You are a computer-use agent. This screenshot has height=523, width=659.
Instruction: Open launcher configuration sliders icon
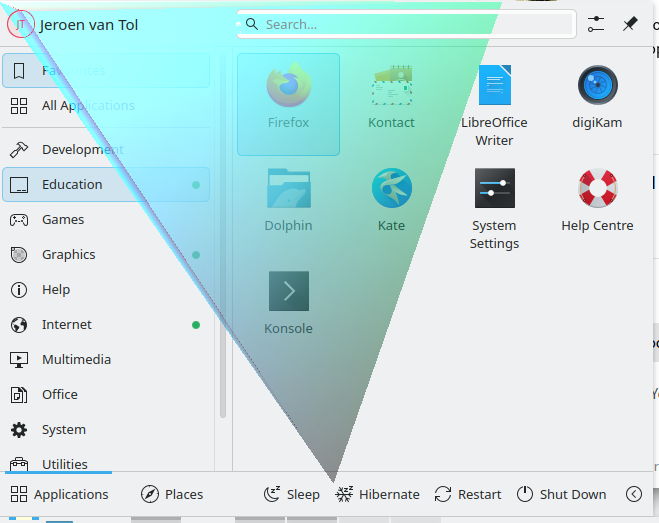pyautogui.click(x=596, y=24)
